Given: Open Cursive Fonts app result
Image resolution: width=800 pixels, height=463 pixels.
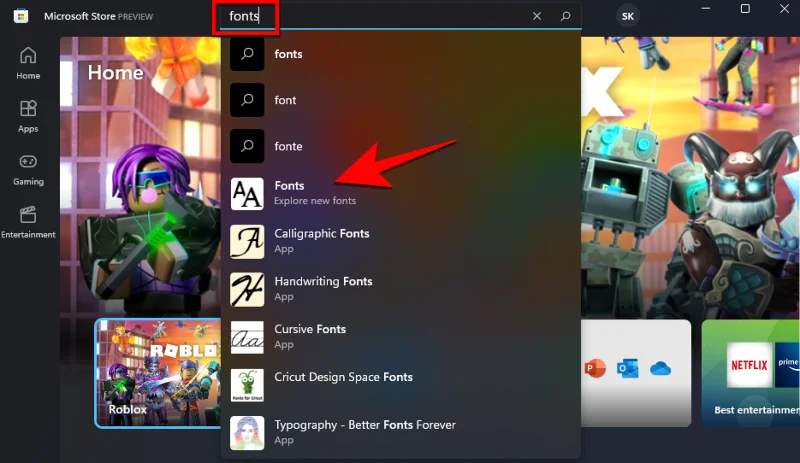Looking at the screenshot, I should click(x=401, y=337).
